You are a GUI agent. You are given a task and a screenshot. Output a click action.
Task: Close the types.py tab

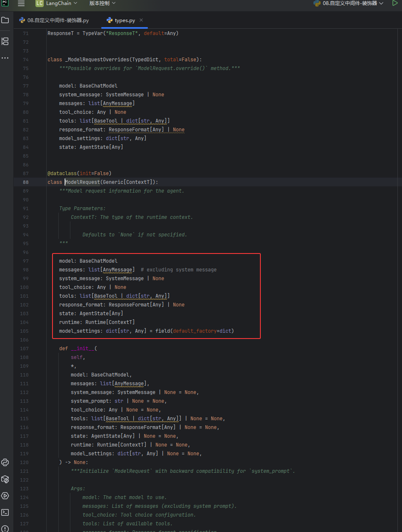141,20
